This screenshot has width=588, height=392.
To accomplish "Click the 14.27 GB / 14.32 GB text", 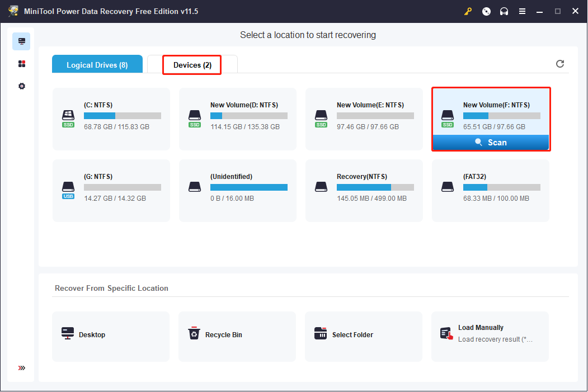I will pyautogui.click(x=115, y=199).
